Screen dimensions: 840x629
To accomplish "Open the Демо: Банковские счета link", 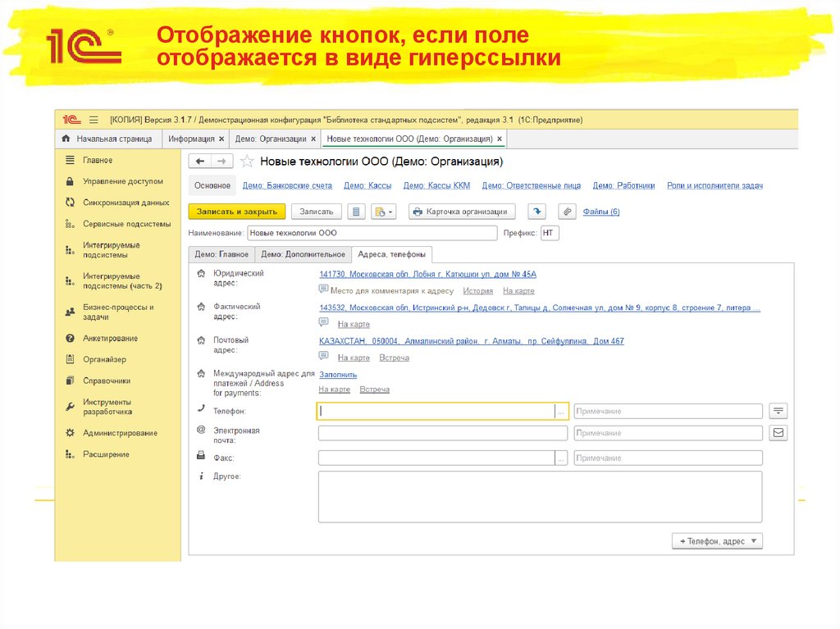I will [x=287, y=186].
